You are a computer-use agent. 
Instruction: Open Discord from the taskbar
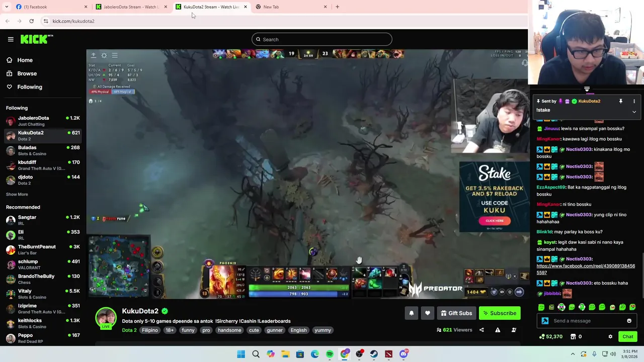(404, 354)
